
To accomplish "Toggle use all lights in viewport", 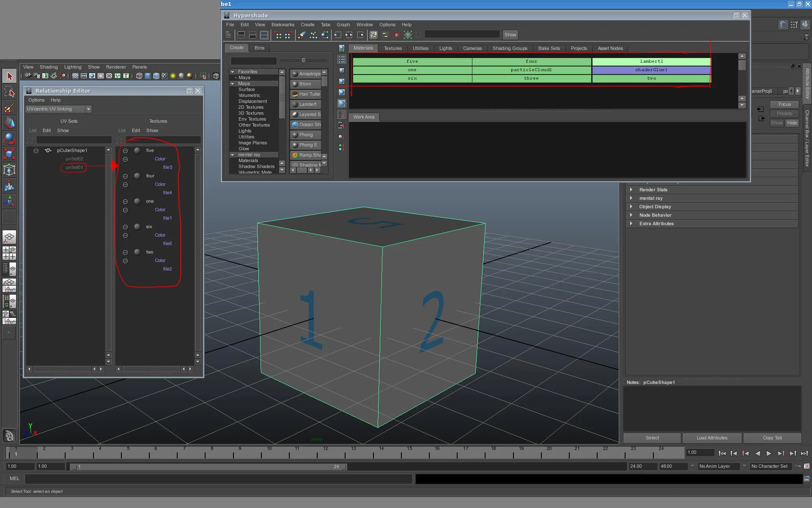I will coord(173,76).
